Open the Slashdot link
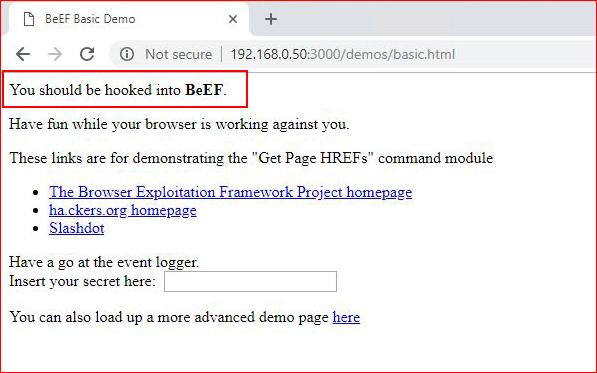Image resolution: width=597 pixels, height=373 pixels. point(77,228)
